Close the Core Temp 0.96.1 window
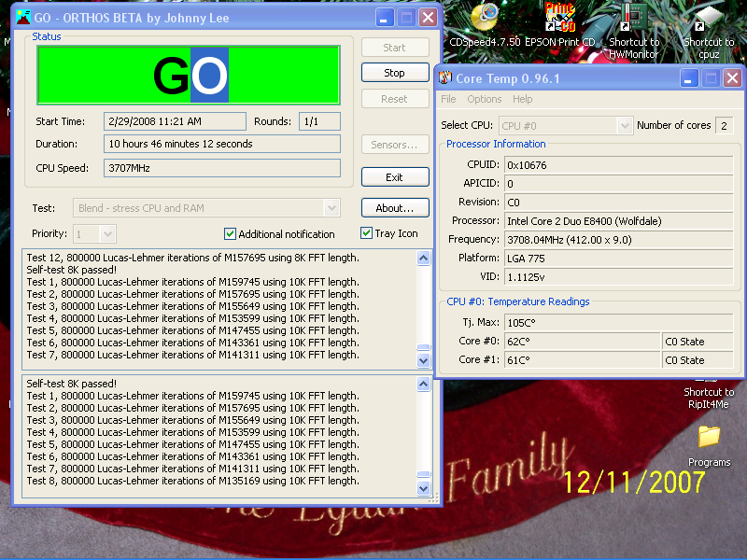747x560 pixels. pyautogui.click(x=732, y=78)
